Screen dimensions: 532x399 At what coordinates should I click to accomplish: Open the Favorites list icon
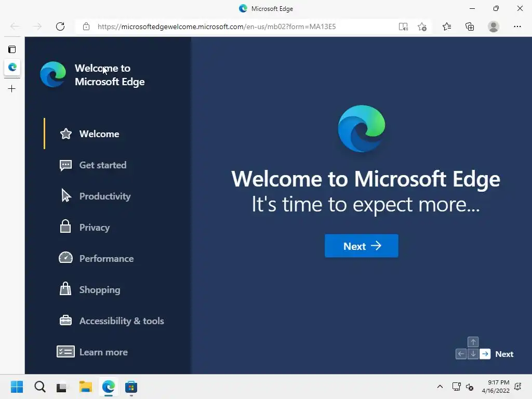pyautogui.click(x=447, y=26)
